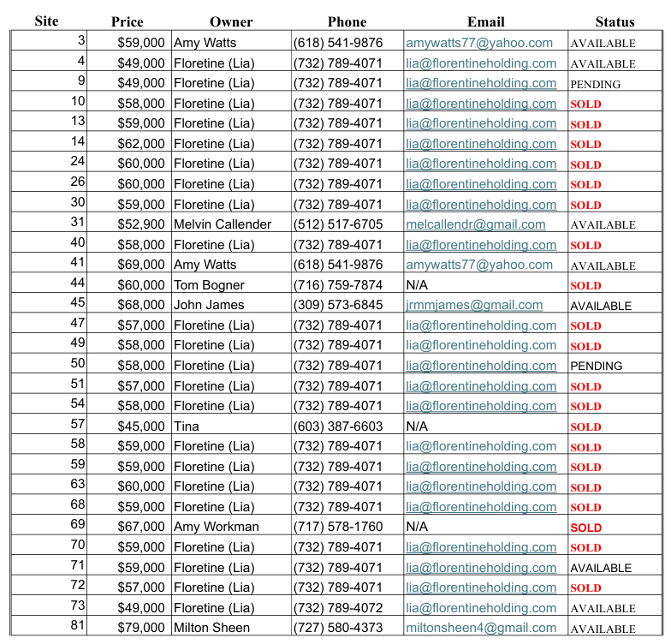Screen dimensions: 671x644
Task: Select the $52,900 price cell
Action: (x=141, y=224)
